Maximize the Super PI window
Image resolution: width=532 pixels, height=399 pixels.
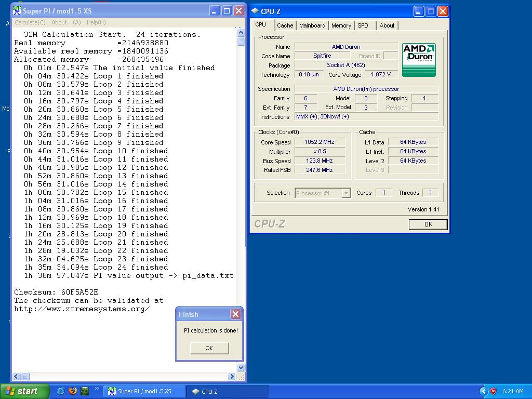click(227, 11)
